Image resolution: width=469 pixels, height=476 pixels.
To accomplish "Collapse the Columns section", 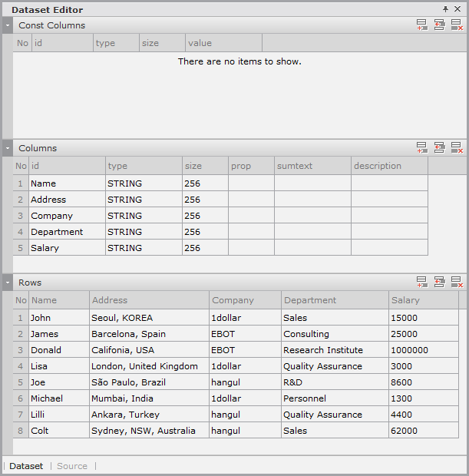I will [8, 148].
